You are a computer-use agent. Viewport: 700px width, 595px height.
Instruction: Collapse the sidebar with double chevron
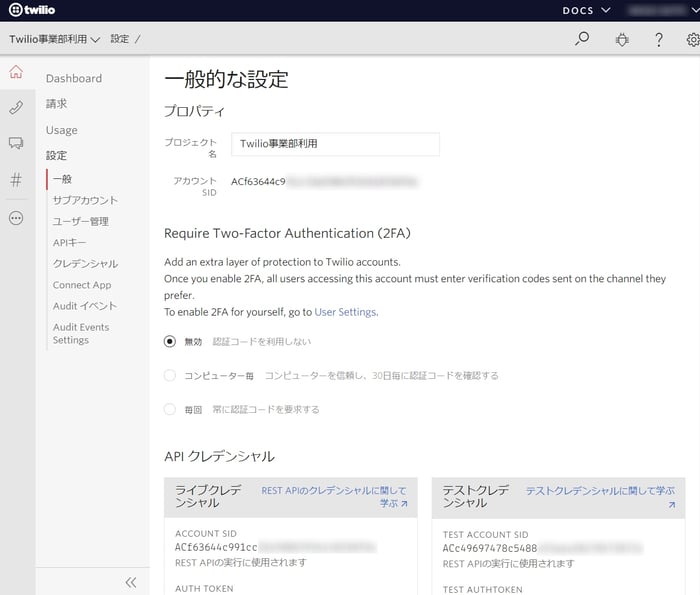pos(131,582)
